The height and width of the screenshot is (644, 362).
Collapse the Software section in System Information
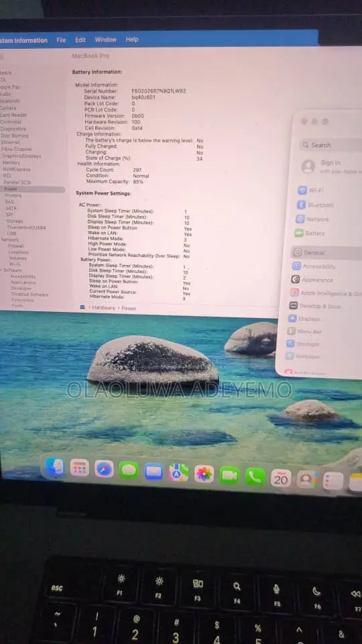1,270
